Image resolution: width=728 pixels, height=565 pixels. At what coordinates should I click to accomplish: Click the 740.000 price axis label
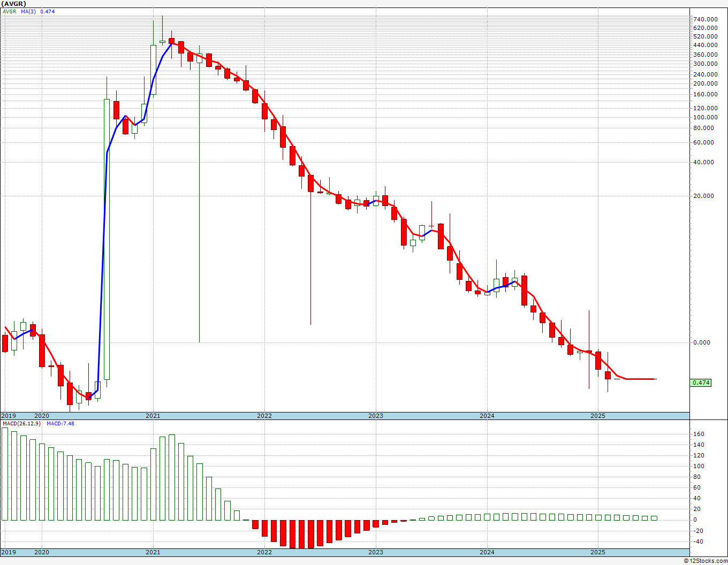(705, 19)
